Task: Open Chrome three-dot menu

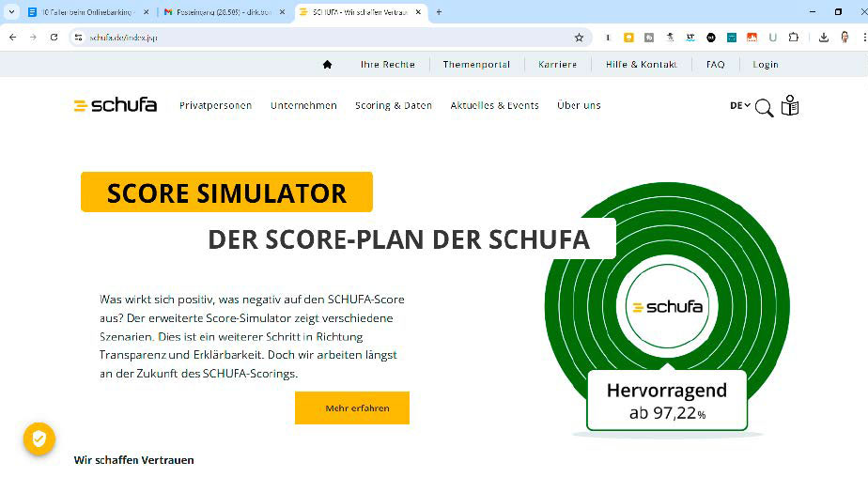Action: (x=864, y=37)
